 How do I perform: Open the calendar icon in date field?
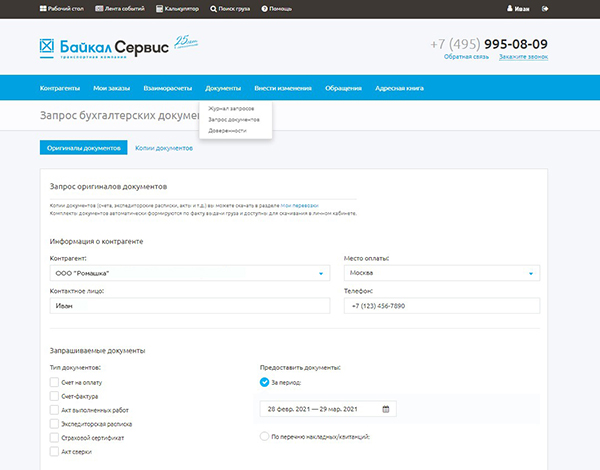[386, 409]
